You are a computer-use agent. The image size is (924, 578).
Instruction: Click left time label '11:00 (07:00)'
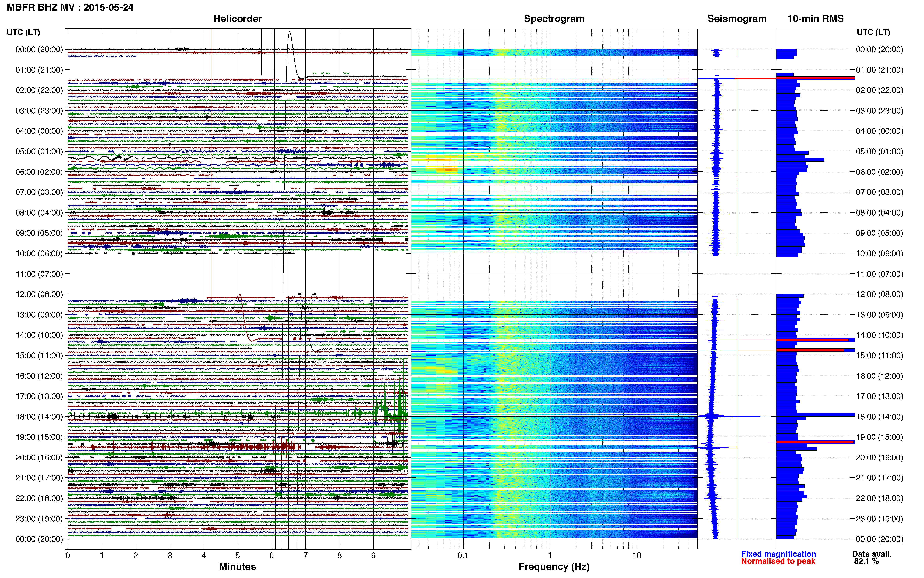tap(39, 274)
